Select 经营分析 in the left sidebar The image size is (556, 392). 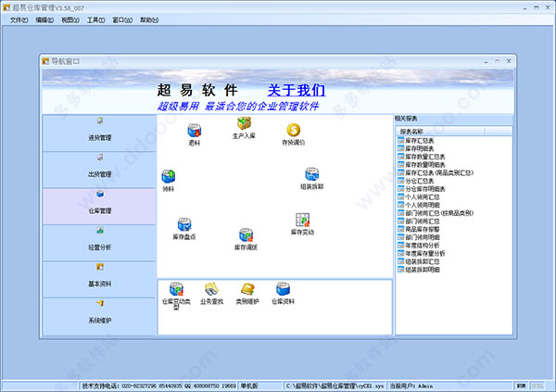pos(100,243)
